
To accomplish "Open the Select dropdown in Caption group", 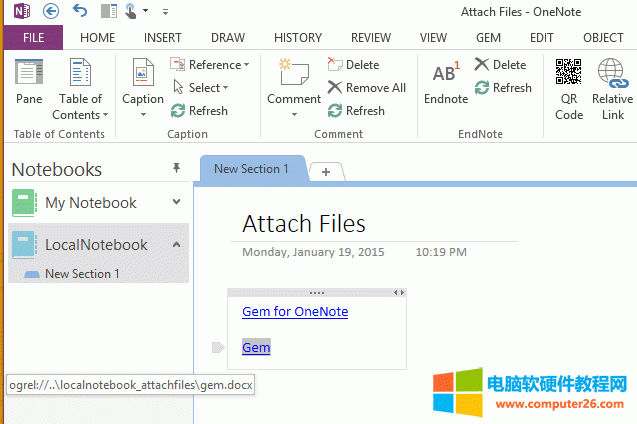I will [201, 87].
